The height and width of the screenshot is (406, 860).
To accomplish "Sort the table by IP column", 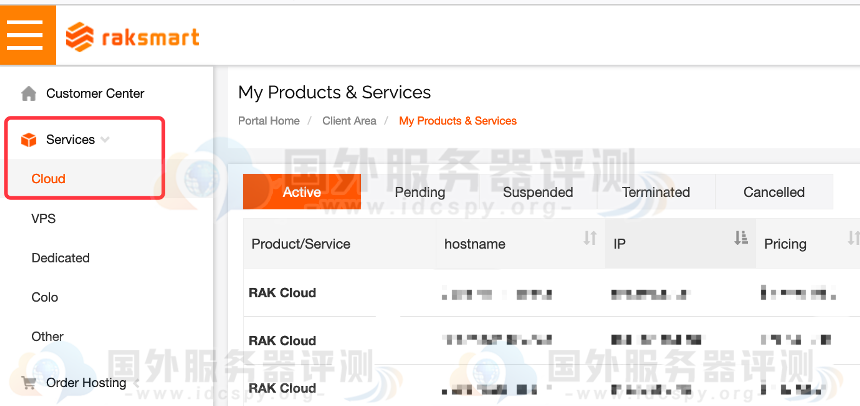I will [740, 238].
